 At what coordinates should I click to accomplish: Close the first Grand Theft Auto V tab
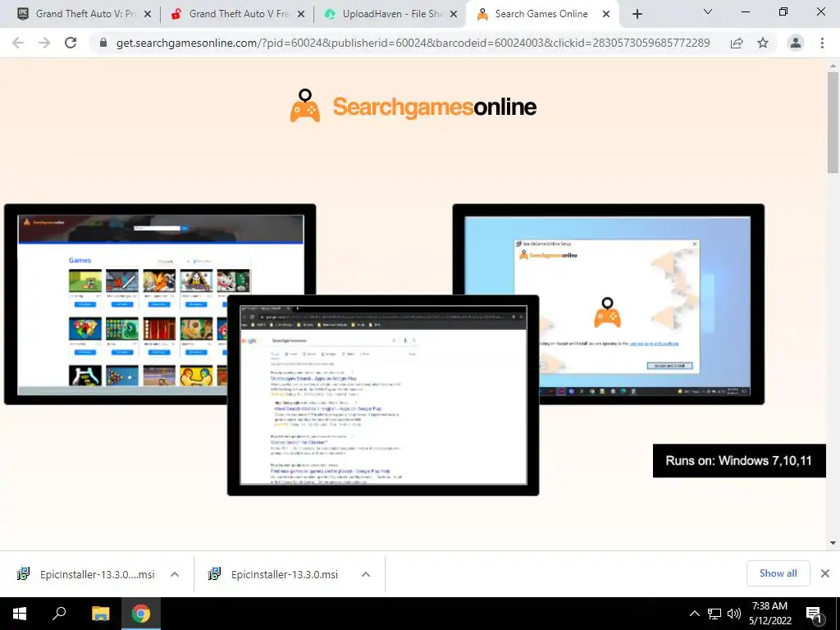tap(148, 15)
